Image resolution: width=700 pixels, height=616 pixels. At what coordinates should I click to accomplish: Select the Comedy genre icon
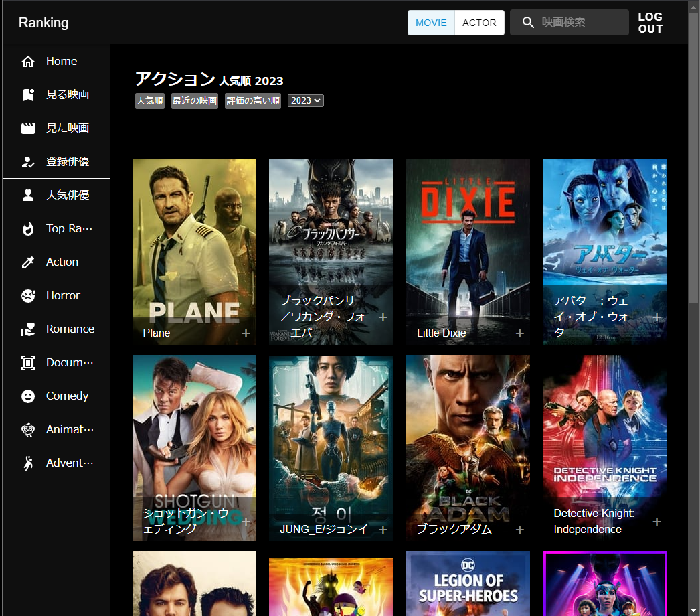point(27,396)
